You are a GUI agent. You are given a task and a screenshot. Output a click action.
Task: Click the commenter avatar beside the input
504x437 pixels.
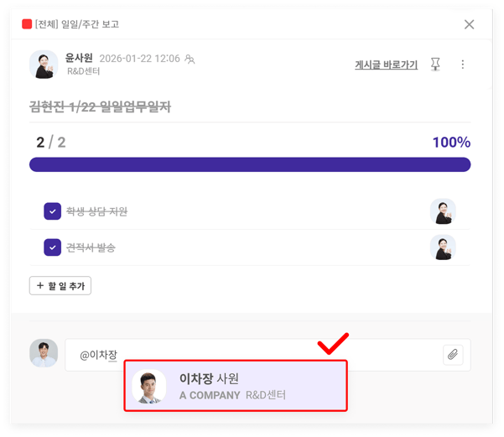(x=44, y=353)
